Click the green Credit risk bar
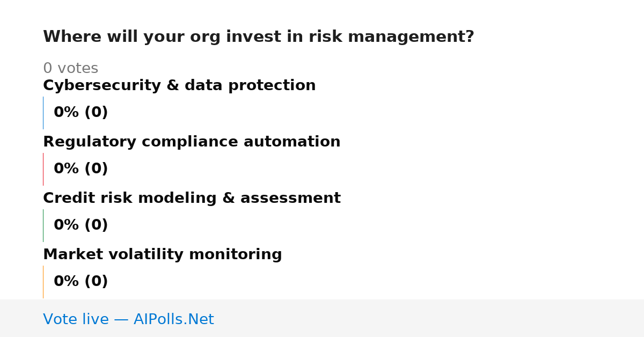Viewport: 644px width, 337px height. 43,225
